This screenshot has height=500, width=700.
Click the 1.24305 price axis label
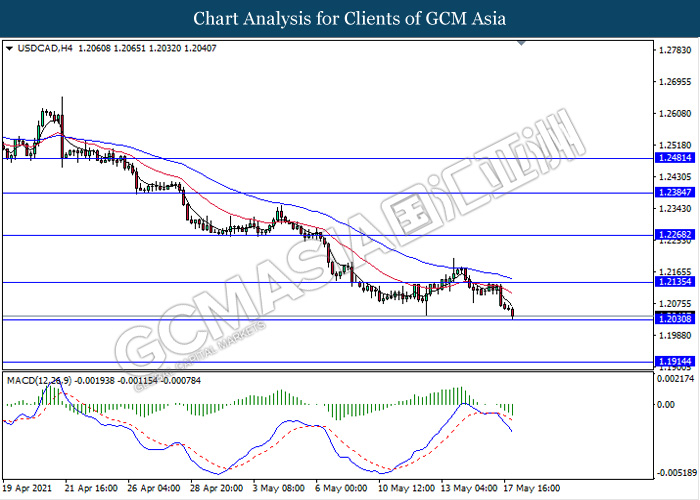click(x=675, y=177)
